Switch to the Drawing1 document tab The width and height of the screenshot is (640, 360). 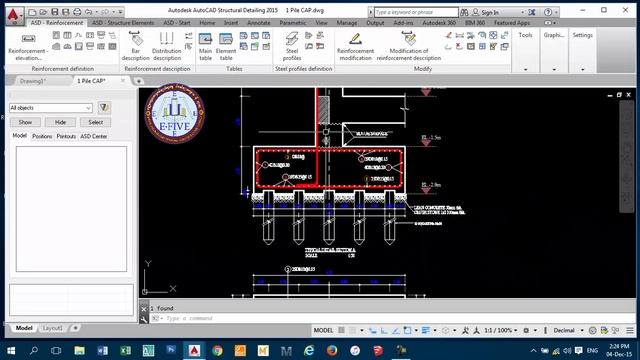tap(33, 81)
